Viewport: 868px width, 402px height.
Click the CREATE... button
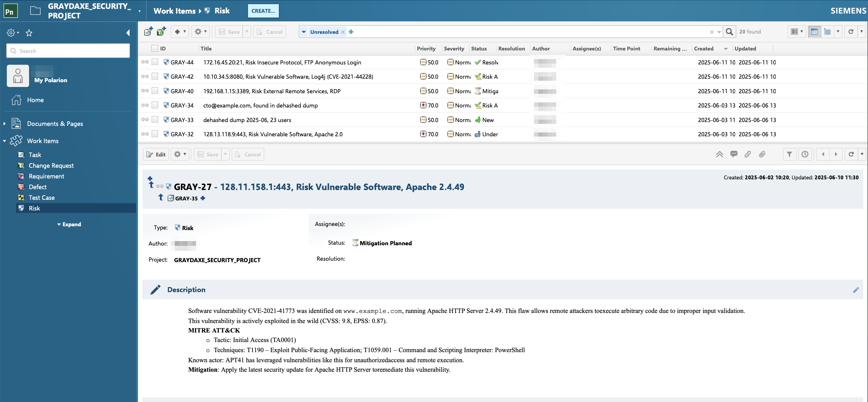pyautogui.click(x=263, y=11)
